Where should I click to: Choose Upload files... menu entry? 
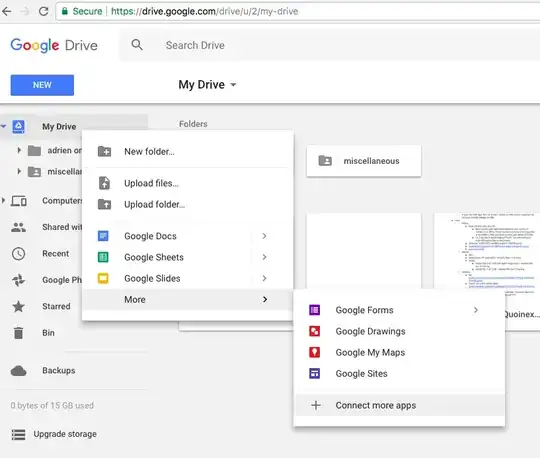[188, 183]
